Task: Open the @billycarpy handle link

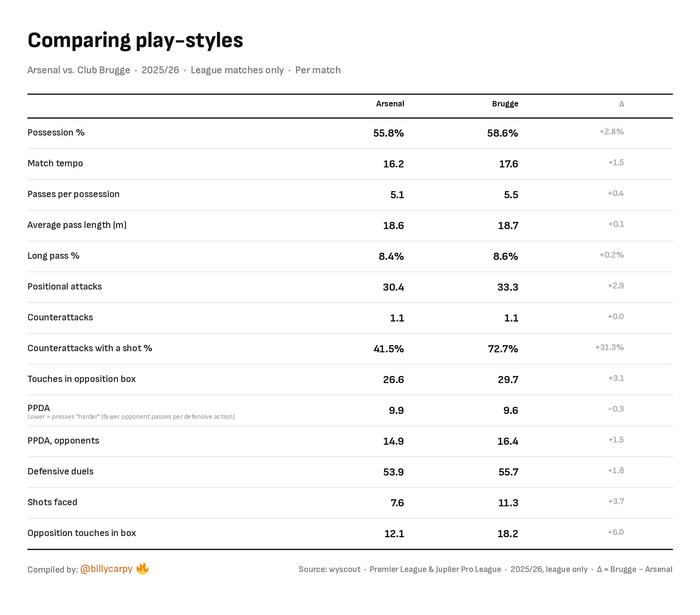Action: 106,569
